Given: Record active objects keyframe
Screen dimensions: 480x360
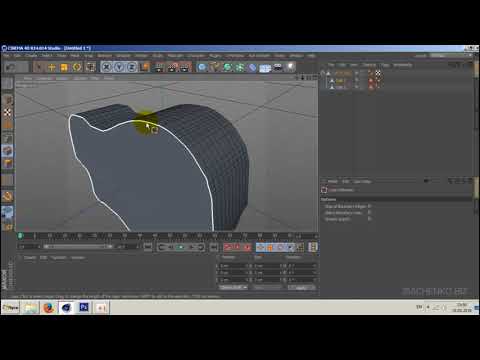Looking at the screenshot, I should click(x=228, y=247).
